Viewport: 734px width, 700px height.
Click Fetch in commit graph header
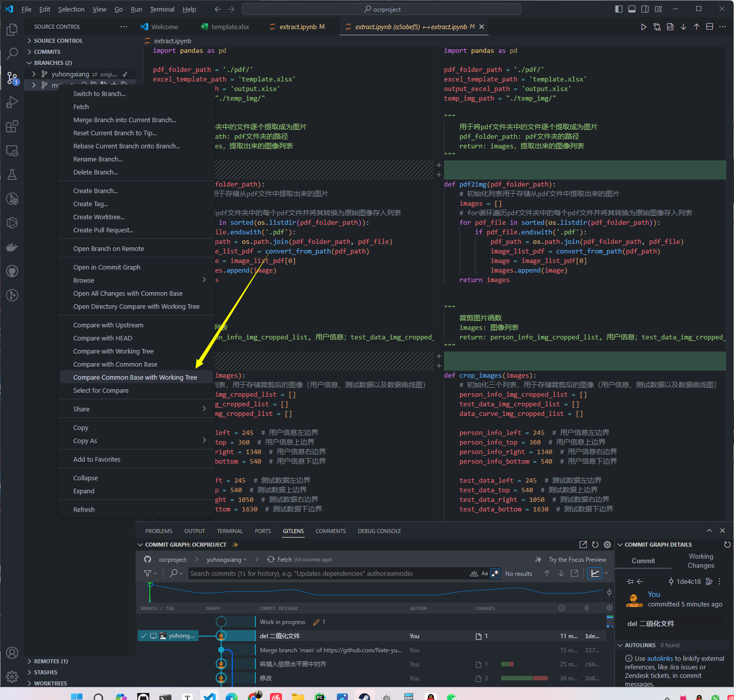pyautogui.click(x=299, y=559)
